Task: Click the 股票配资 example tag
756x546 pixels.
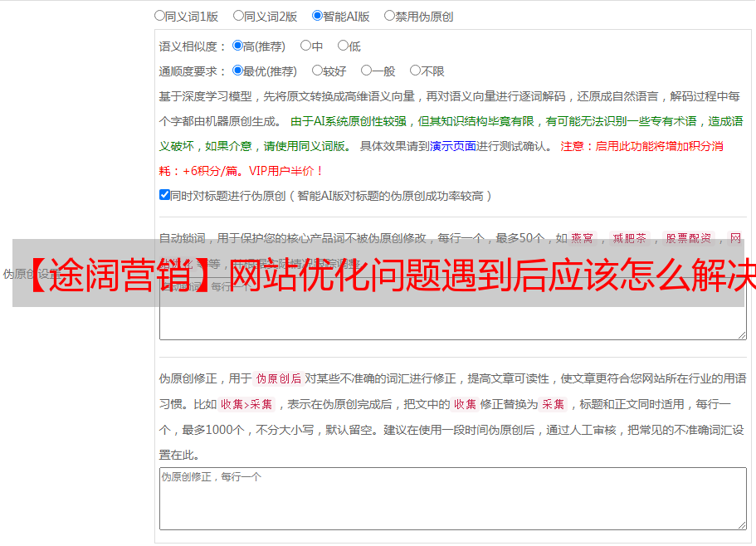Action: click(x=689, y=238)
